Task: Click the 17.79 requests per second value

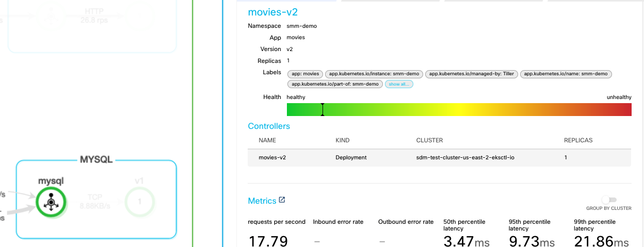Action: [268, 241]
